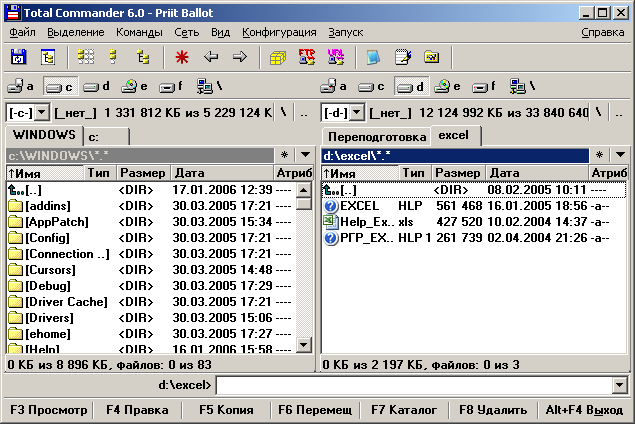The width and height of the screenshot is (635, 424).
Task: Click the yellow folder window toolbar icon
Action: (432, 57)
